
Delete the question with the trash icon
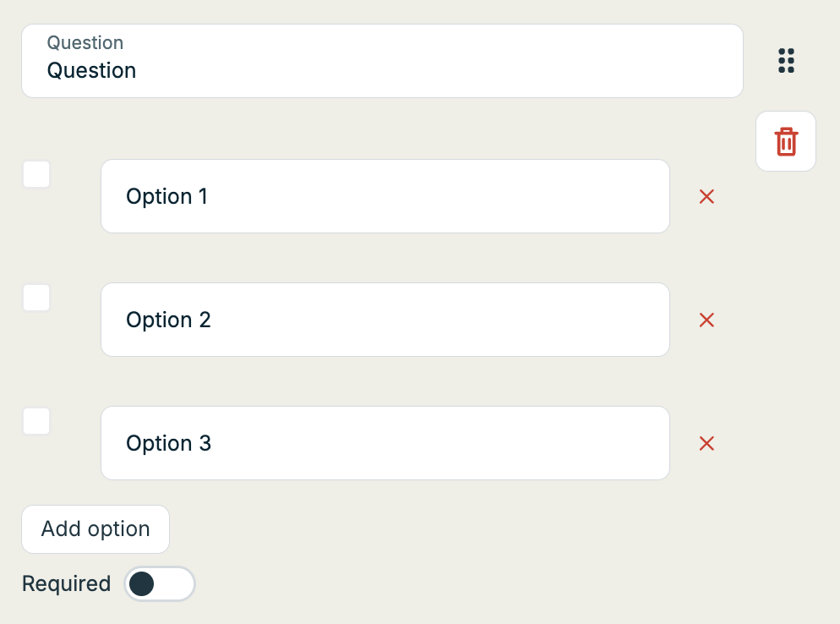tap(786, 141)
